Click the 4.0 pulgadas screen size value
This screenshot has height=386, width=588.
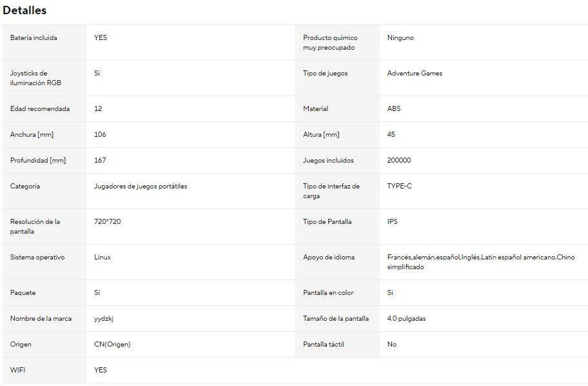coord(406,318)
